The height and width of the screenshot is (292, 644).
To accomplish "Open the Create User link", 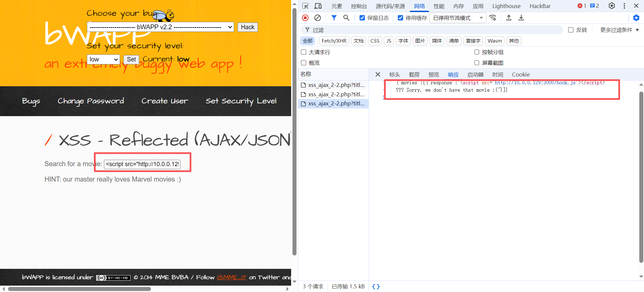I will click(165, 101).
